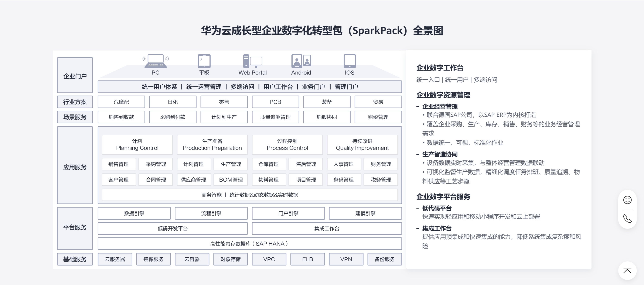644x285 pixels.
Task: Click the BOM管理 box
Action: pos(231,179)
